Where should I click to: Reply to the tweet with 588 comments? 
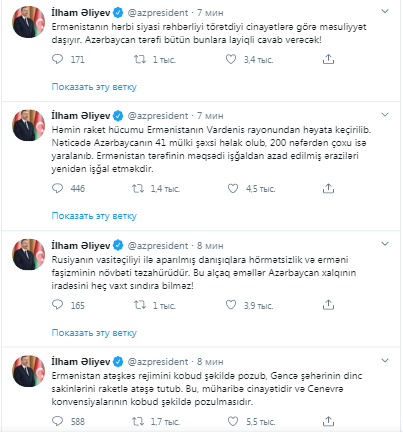point(57,421)
